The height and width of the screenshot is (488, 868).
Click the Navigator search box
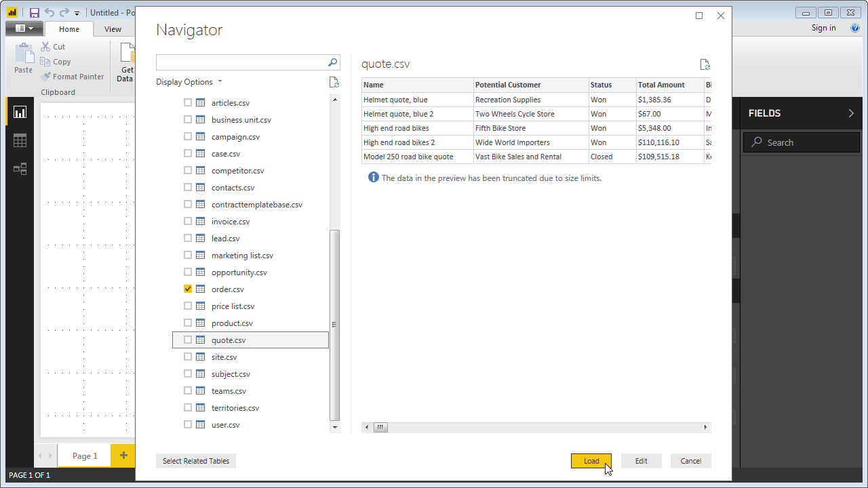tap(244, 62)
